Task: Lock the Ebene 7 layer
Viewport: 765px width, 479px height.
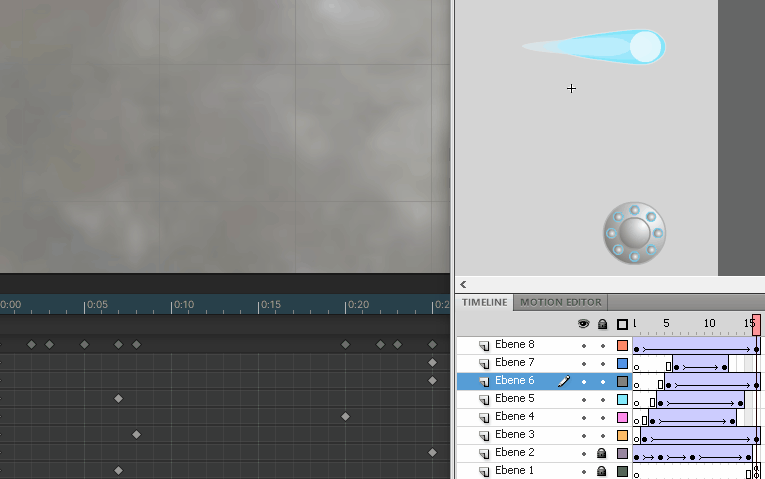Action: (x=603, y=364)
